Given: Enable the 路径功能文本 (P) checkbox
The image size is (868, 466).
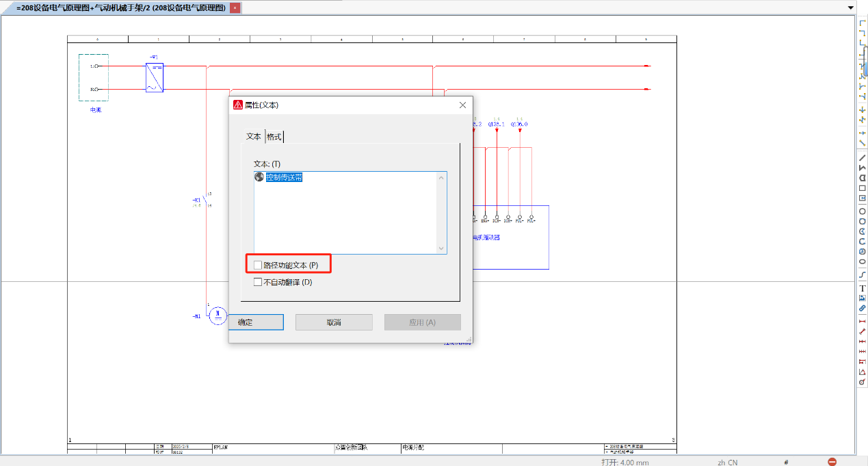Looking at the screenshot, I should 258,265.
